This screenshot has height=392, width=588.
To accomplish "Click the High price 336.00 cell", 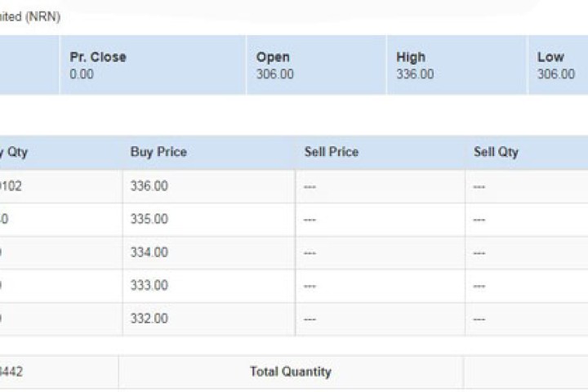I will (x=415, y=74).
